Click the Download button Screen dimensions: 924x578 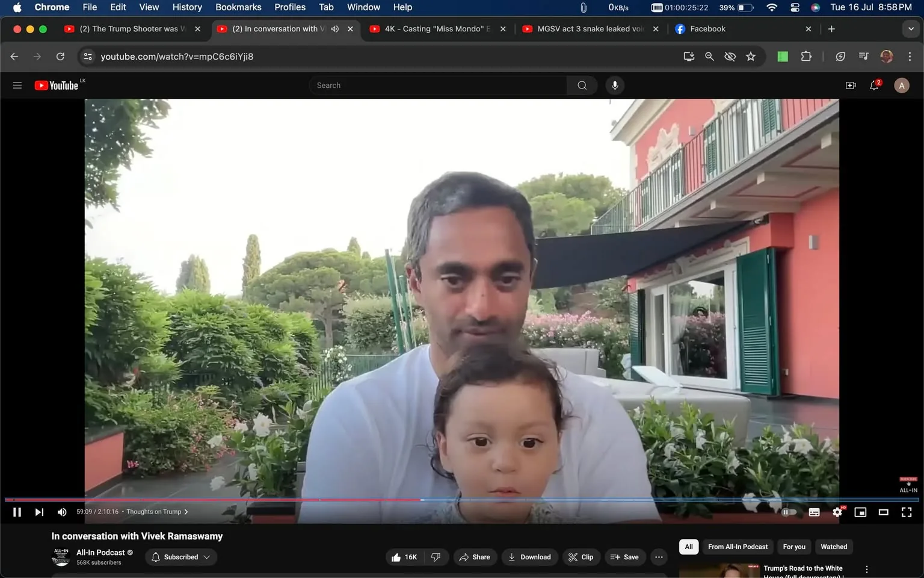(x=529, y=557)
